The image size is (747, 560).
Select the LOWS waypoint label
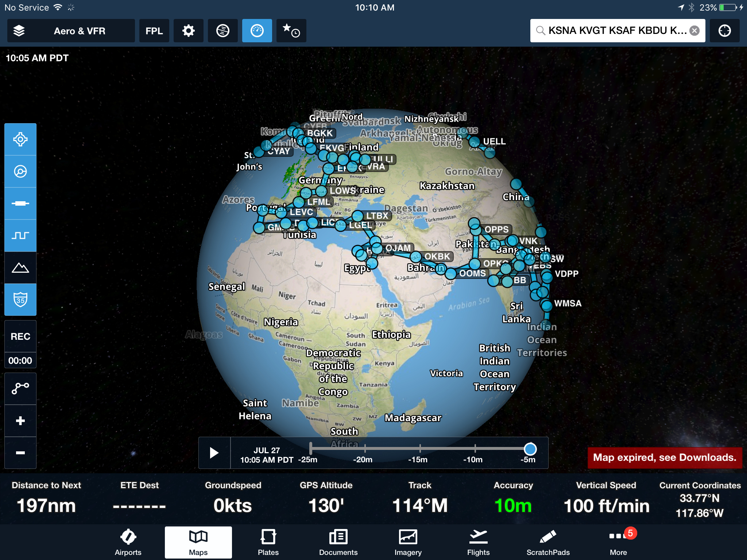[x=342, y=191]
